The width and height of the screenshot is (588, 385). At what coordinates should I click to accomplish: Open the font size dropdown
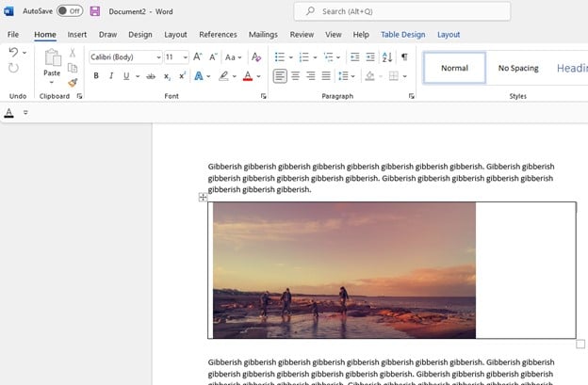185,57
